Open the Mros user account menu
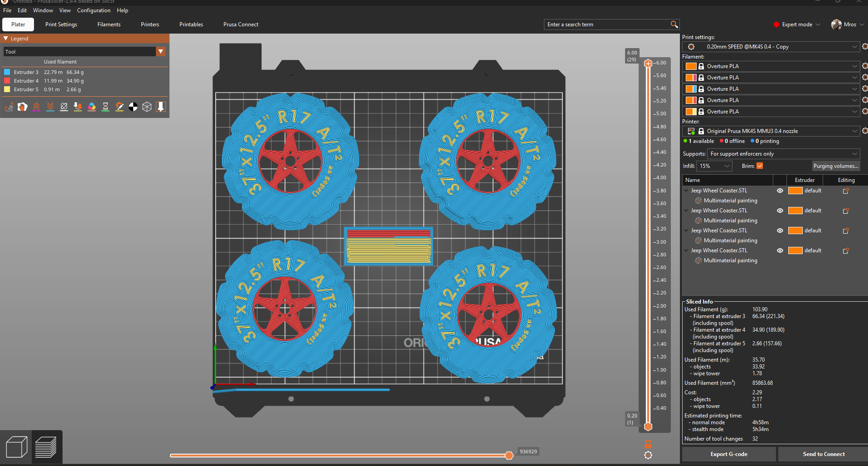868x466 pixels. (x=848, y=25)
